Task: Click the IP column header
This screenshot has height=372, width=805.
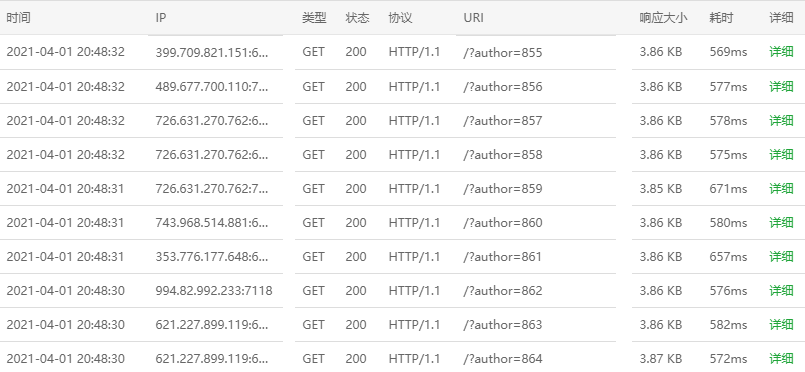Action: (161, 17)
